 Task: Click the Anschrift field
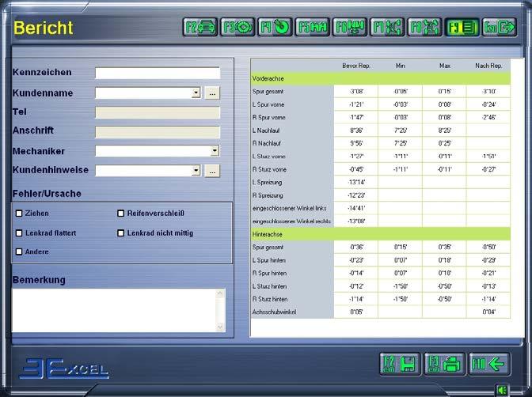tap(158, 132)
